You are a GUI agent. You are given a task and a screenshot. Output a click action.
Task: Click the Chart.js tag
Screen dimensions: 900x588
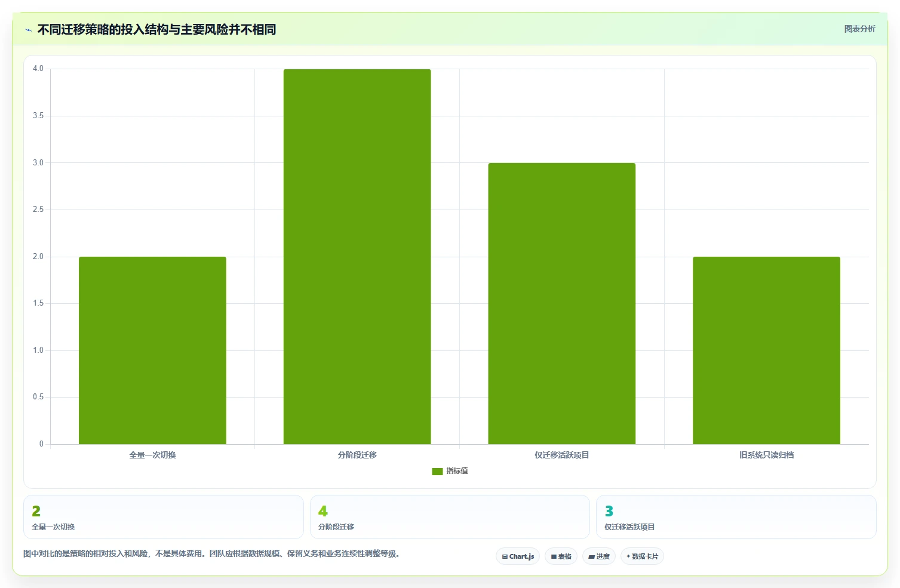518,556
